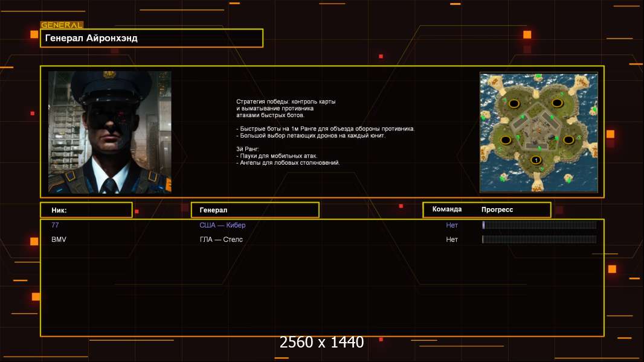Click team value Нет for player 77
Viewport: 644px width, 362px height.
tap(452, 225)
